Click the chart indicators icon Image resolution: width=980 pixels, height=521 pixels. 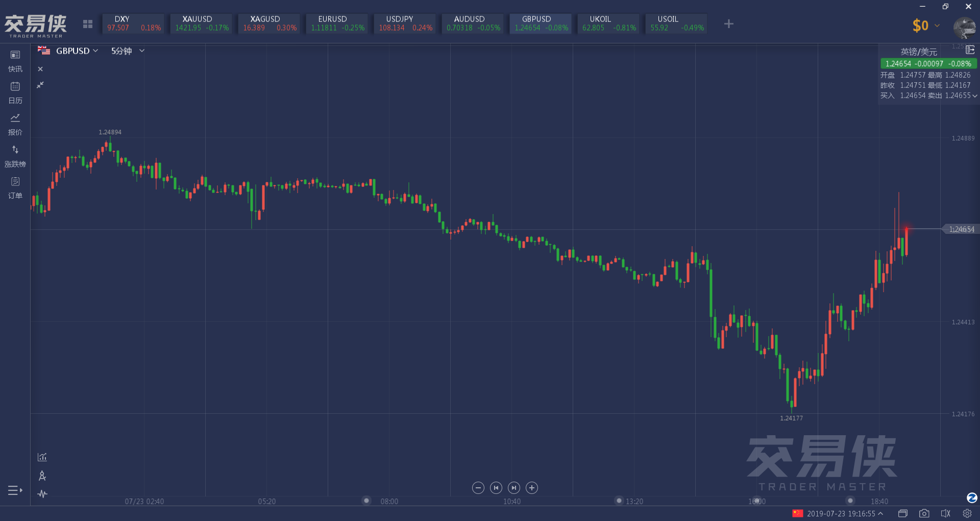click(x=42, y=457)
